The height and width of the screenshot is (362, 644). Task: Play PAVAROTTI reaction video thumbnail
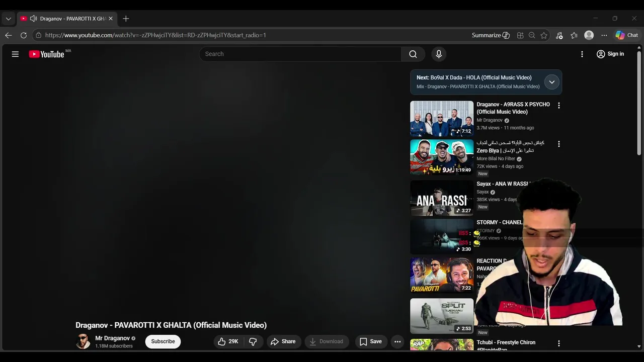pyautogui.click(x=442, y=275)
